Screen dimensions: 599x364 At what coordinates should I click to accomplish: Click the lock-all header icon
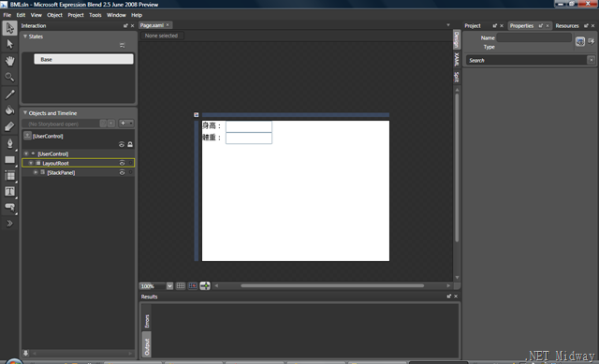(130, 144)
